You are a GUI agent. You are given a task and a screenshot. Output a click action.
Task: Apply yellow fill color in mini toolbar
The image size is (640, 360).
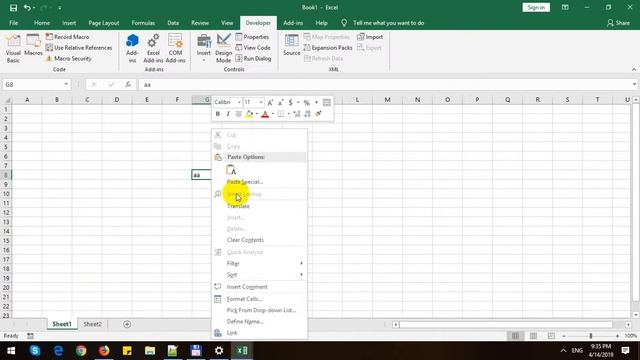249,114
